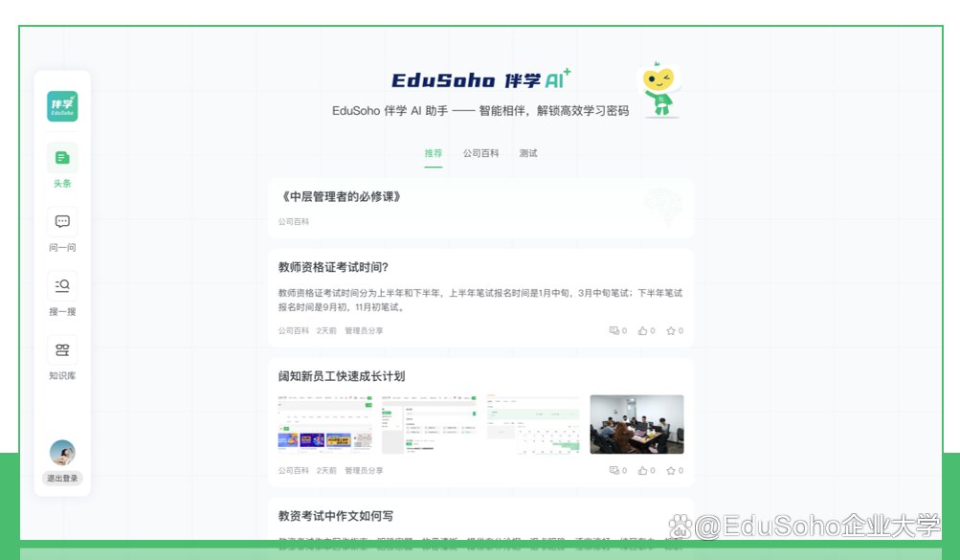Screen dimensions: 960x560
Task: Open the 《中层管理者的必修课》 article
Action: click(x=340, y=196)
